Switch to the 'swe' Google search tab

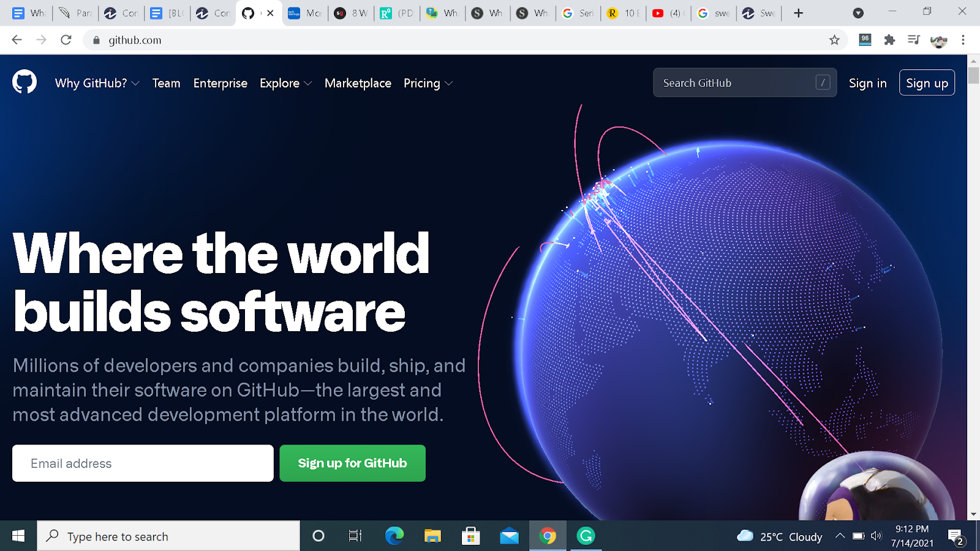(x=713, y=13)
